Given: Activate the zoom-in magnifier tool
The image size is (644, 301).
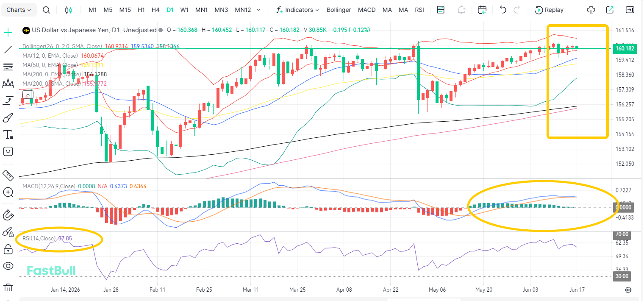Looking at the screenshot, I should point(8,192).
